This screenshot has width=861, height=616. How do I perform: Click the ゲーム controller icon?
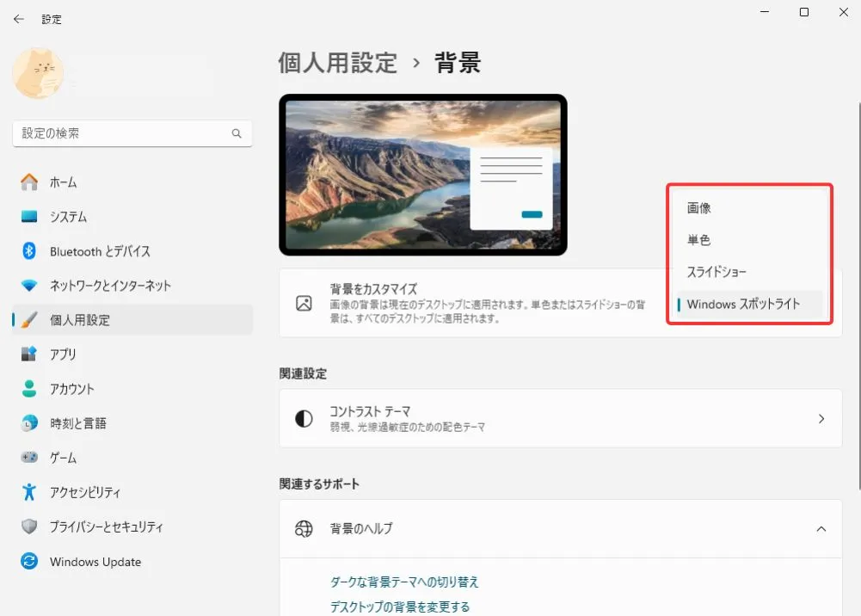click(29, 458)
